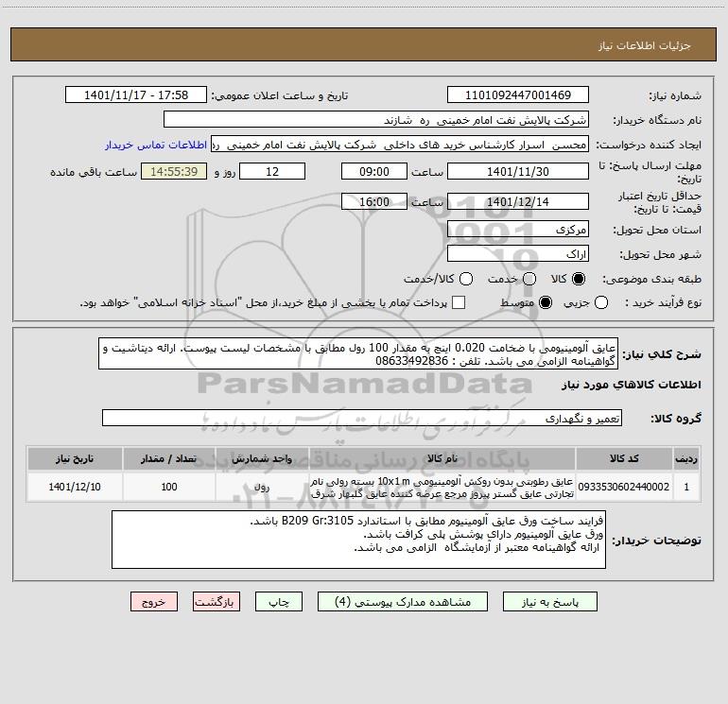The image size is (728, 704).
Task: Click goods code 0933530602440002 cell
Action: (x=624, y=487)
